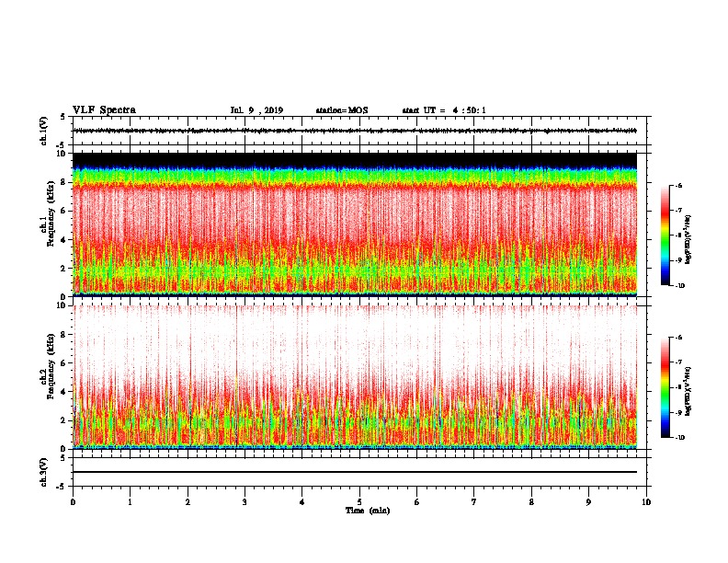
Task: Click the "ch.1(V)" waveform axis label
Action: [44, 131]
